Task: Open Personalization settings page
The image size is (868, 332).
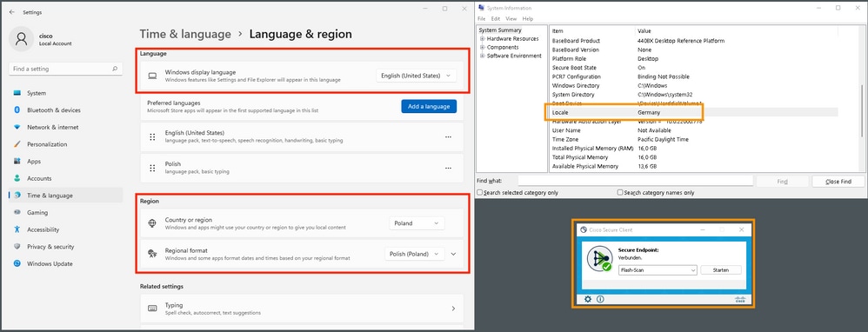Action: (x=47, y=144)
